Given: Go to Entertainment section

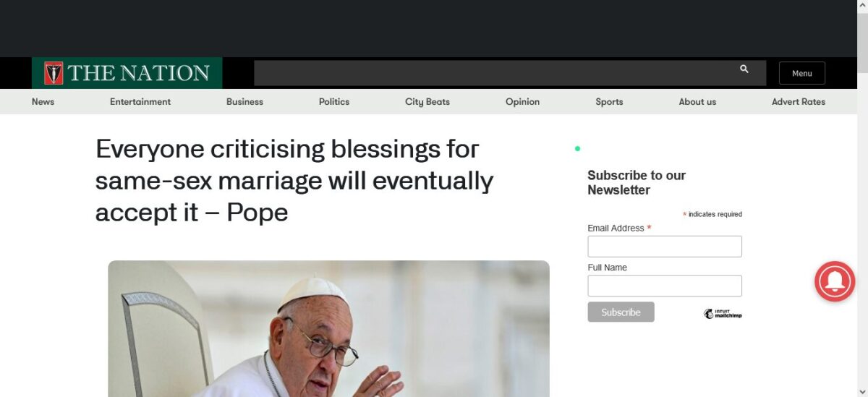Looking at the screenshot, I should tap(140, 102).
